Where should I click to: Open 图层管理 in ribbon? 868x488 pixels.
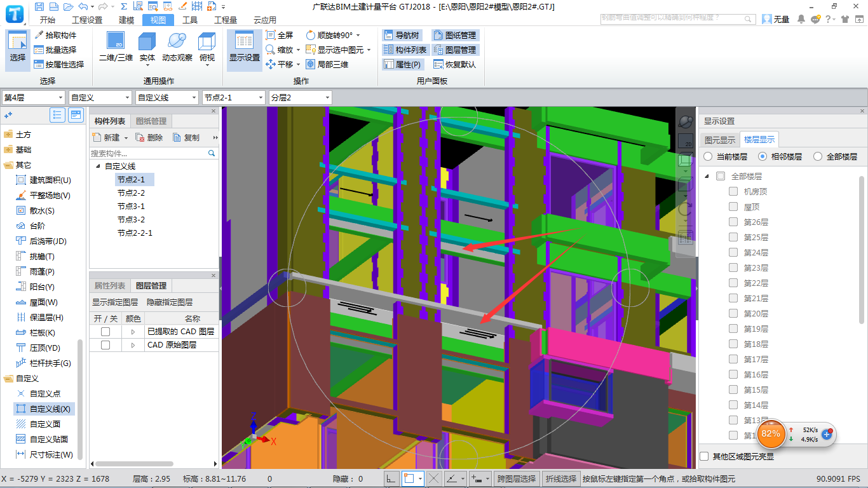(455, 50)
